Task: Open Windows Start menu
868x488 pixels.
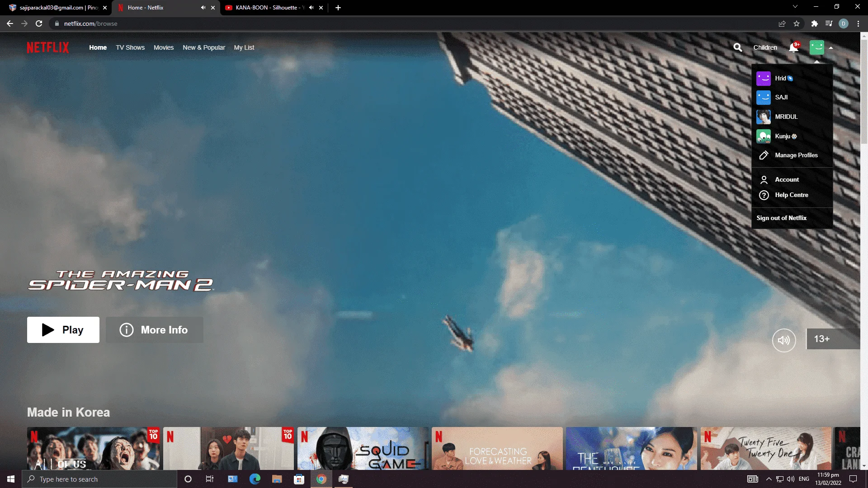Action: 11,479
